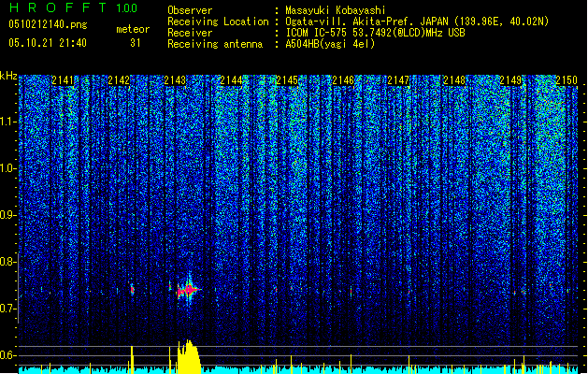Click the 2149 time marker

510,80
